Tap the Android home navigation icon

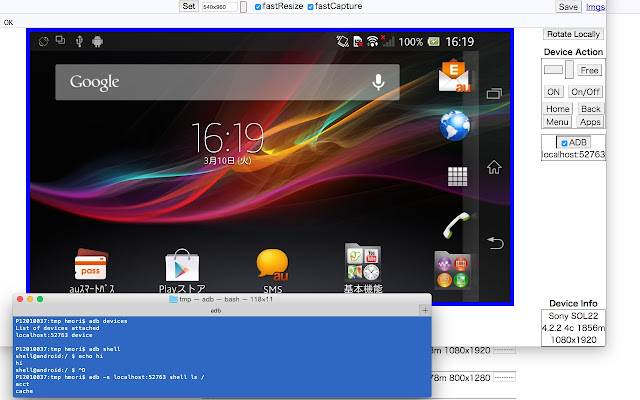[x=494, y=167]
